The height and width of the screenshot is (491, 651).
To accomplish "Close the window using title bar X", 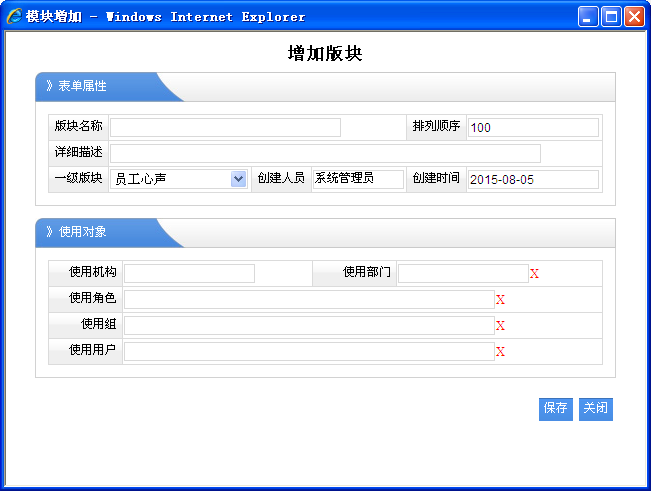I will coord(634,17).
